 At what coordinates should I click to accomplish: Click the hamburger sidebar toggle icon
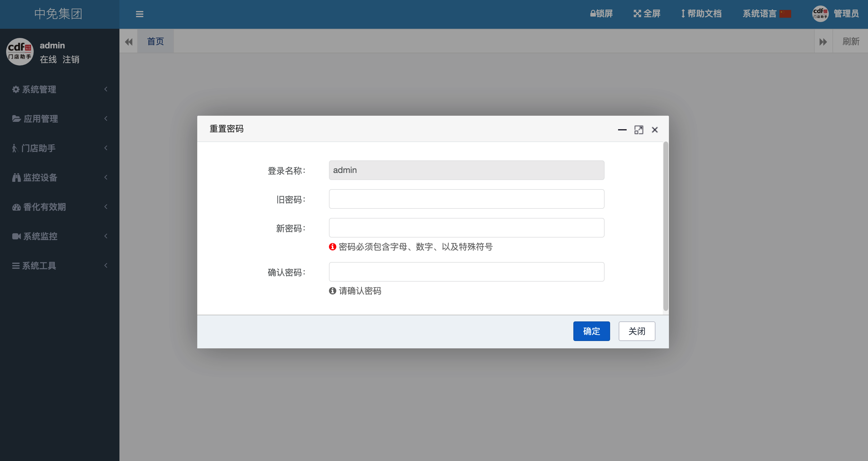click(139, 14)
